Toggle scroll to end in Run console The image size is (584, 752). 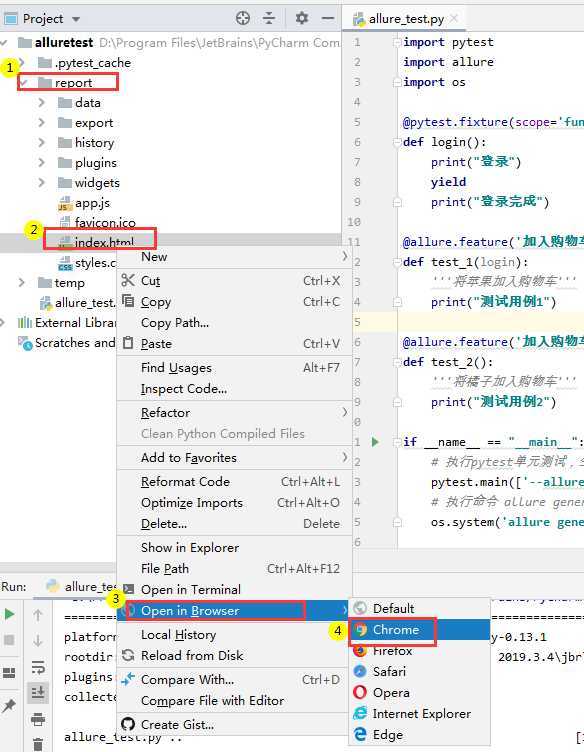[x=38, y=693]
